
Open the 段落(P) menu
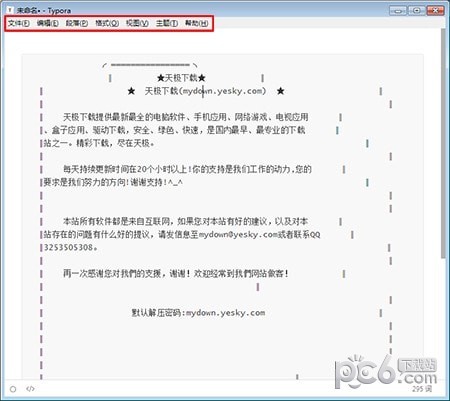tap(77, 23)
